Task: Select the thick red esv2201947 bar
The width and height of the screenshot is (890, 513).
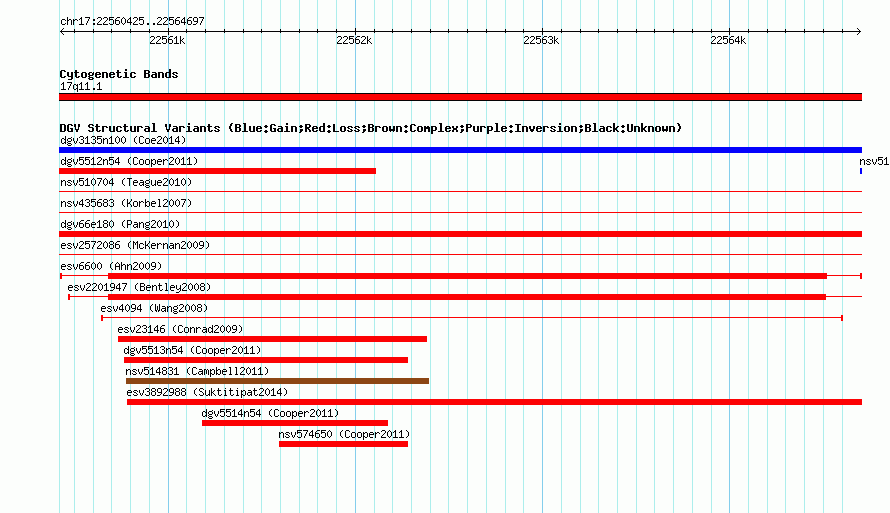Action: (467, 297)
